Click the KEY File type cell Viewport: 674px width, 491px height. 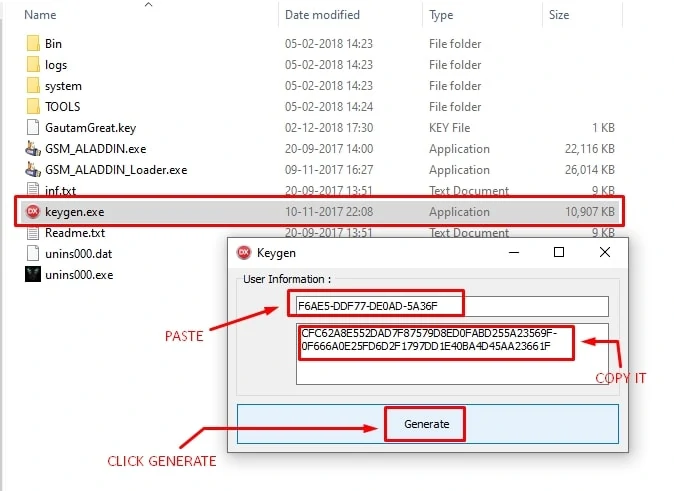pyautogui.click(x=449, y=128)
